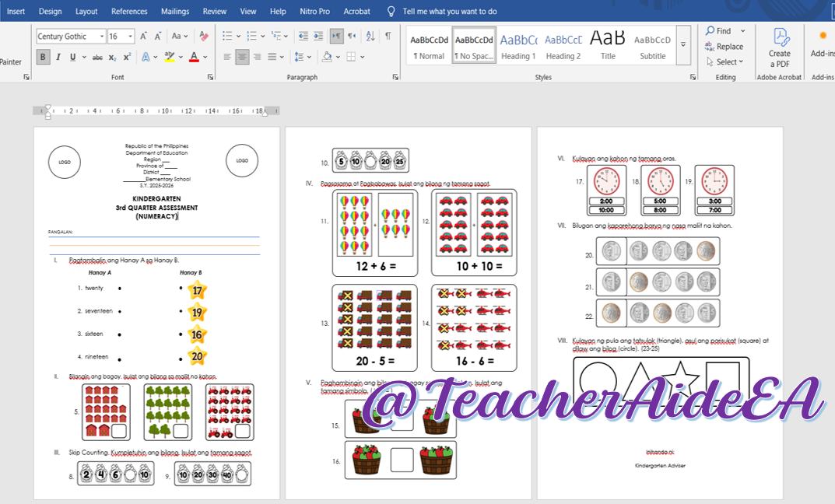
Task: Click Tell me what you want to do
Action: [450, 11]
